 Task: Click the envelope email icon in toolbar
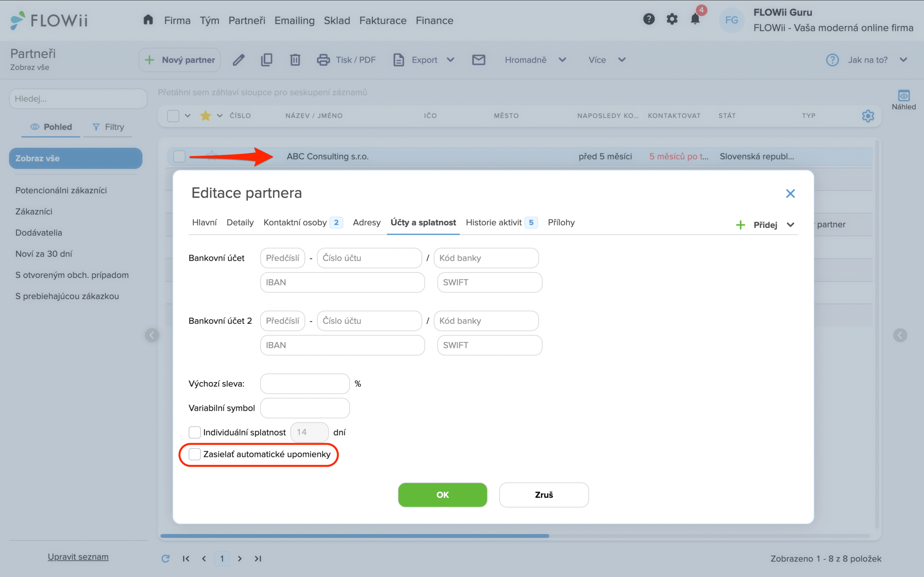(x=478, y=60)
